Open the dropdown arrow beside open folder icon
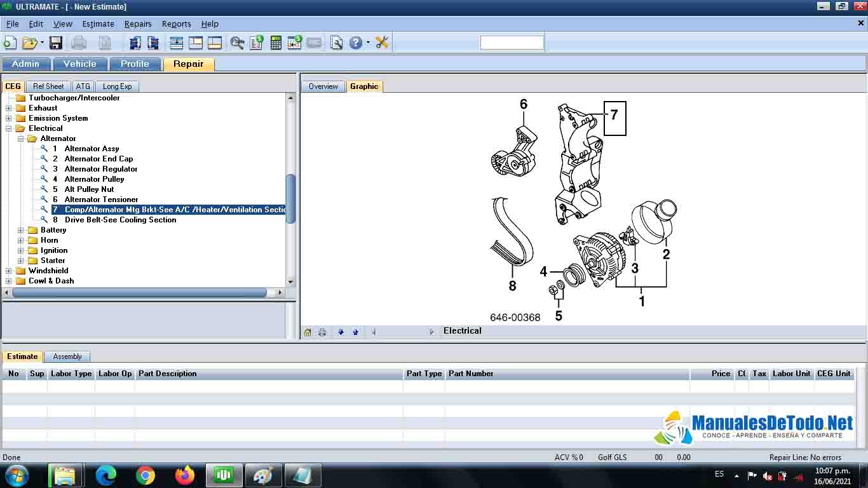Image resolution: width=868 pixels, height=488 pixels. pyautogui.click(x=42, y=43)
